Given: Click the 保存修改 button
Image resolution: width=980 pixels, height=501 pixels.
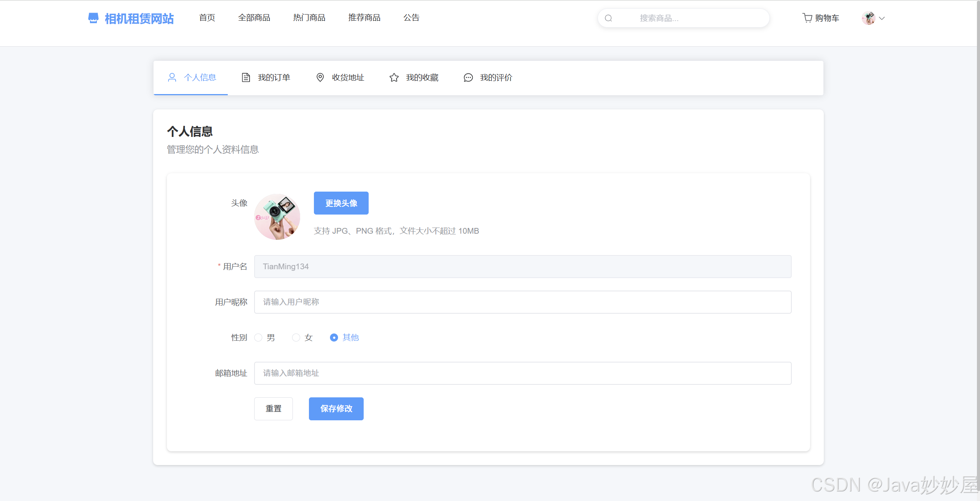Looking at the screenshot, I should [x=336, y=409].
